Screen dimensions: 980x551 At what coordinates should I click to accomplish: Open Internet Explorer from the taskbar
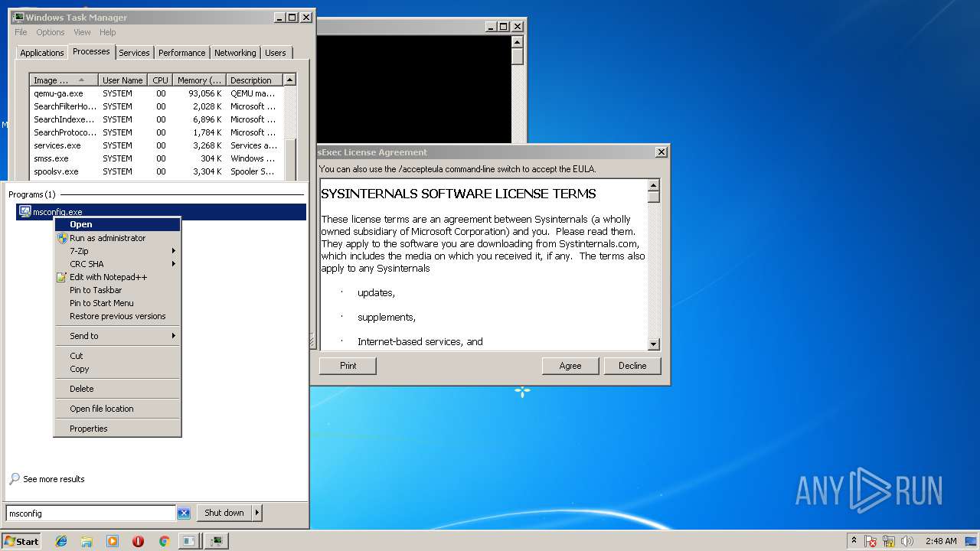(61, 541)
